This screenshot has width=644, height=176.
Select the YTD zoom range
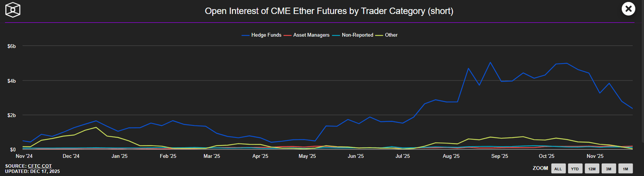(575, 169)
